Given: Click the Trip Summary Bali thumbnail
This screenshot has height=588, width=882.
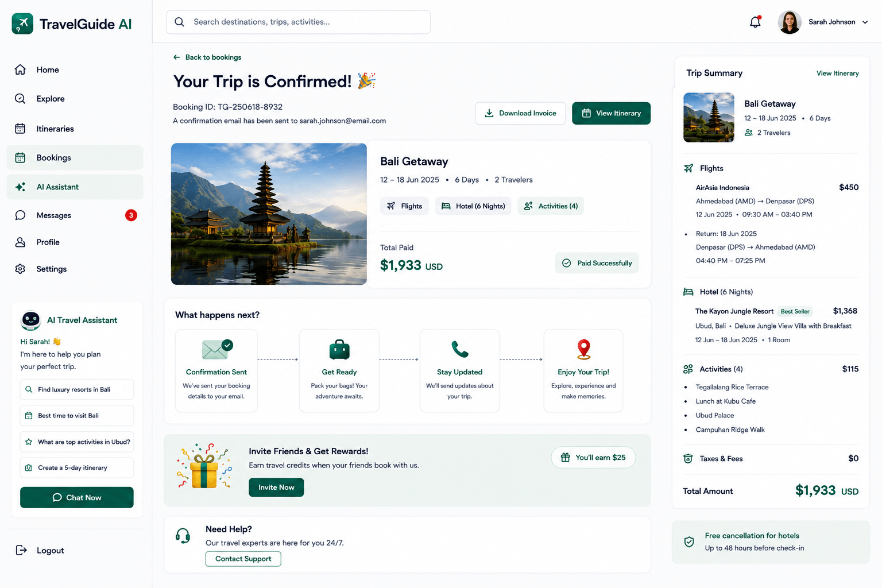Looking at the screenshot, I should pos(709,117).
